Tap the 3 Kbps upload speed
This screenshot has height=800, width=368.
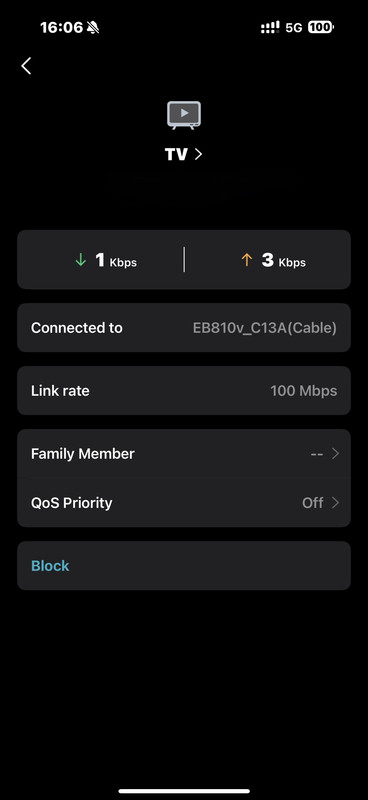pyautogui.click(x=284, y=261)
